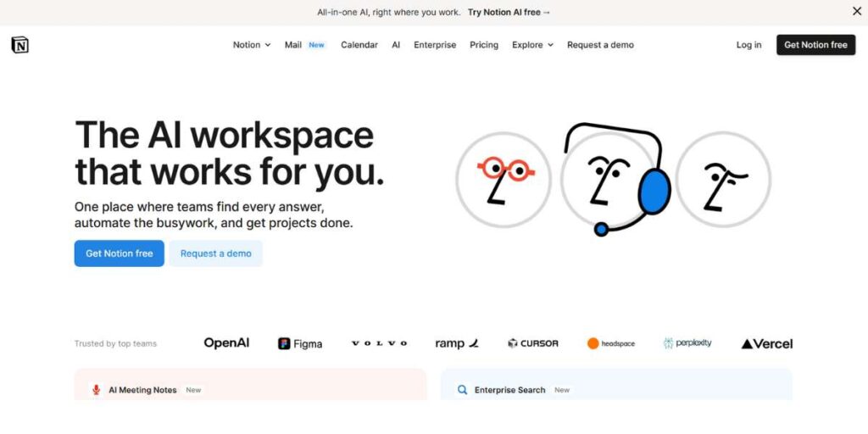868x434 pixels.
Task: Click the Log in link
Action: (x=748, y=45)
